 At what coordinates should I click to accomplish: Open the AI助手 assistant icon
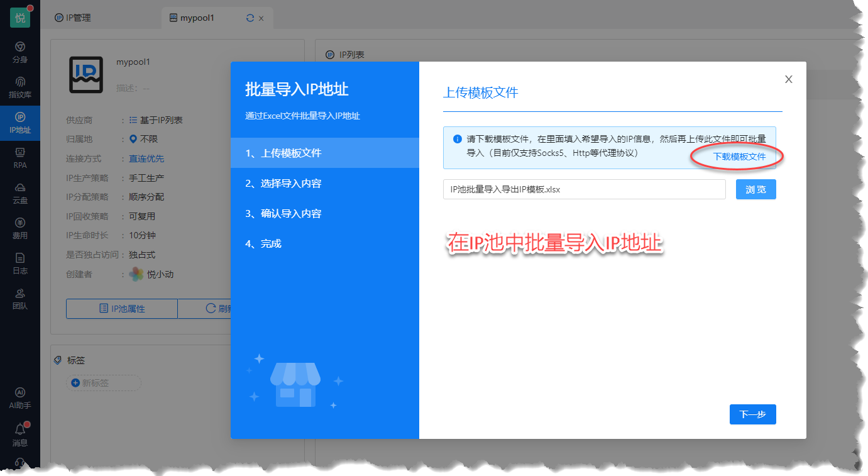tap(20, 398)
